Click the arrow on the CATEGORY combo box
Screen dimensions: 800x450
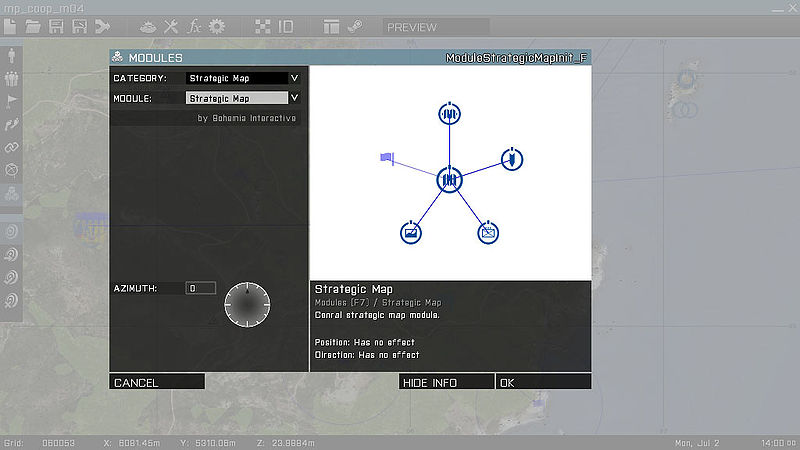[x=295, y=78]
